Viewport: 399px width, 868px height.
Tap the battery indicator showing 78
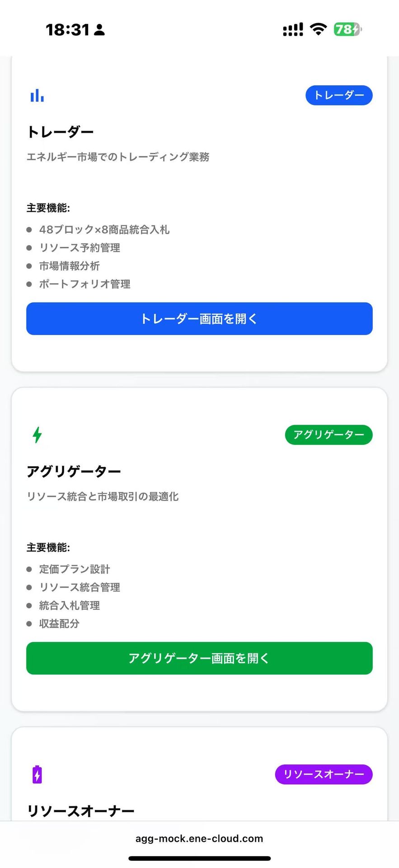pos(348,29)
